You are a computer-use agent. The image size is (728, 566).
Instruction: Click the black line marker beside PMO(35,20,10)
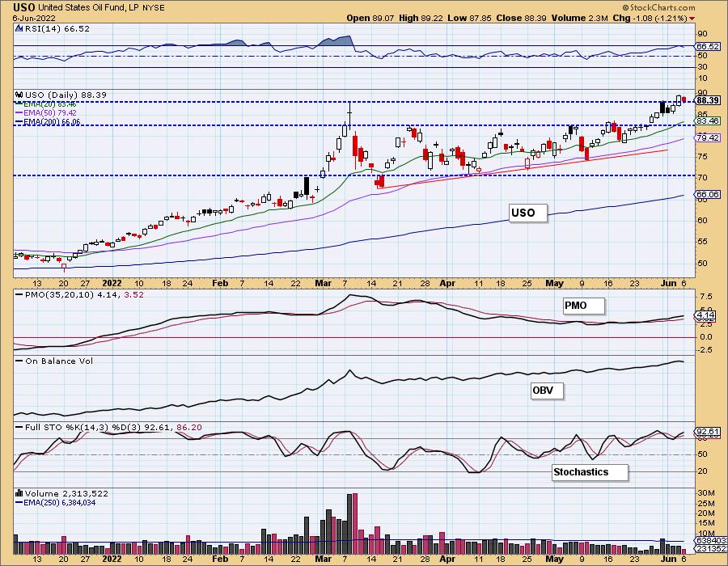pos(19,294)
